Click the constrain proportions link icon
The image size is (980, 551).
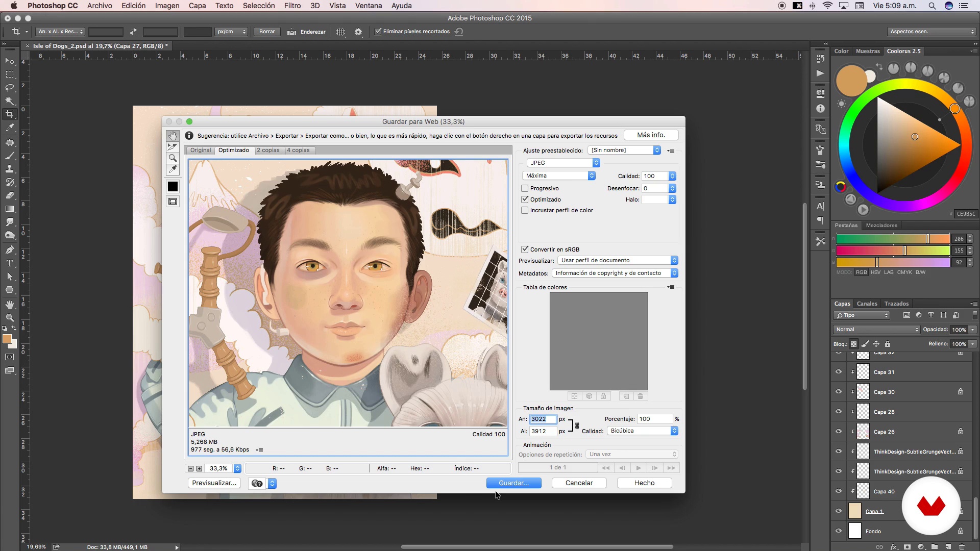pyautogui.click(x=577, y=425)
